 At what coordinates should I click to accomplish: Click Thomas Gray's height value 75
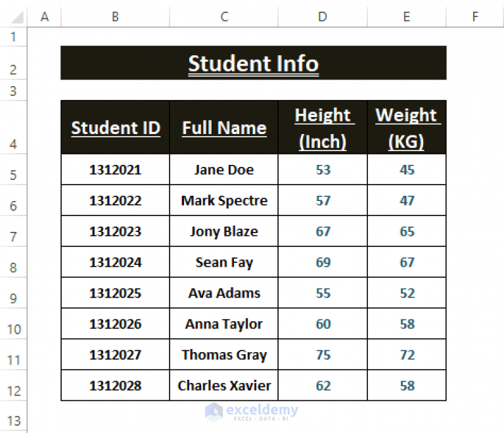[x=323, y=355]
